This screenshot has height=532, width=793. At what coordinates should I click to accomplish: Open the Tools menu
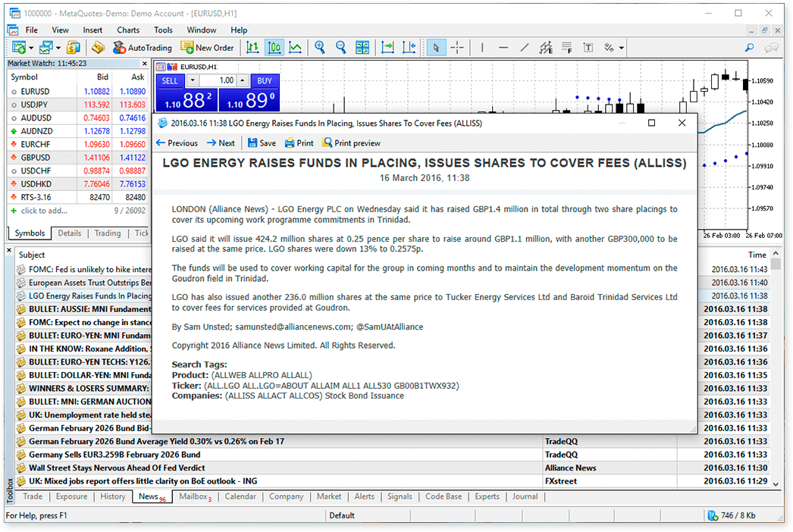(x=163, y=30)
